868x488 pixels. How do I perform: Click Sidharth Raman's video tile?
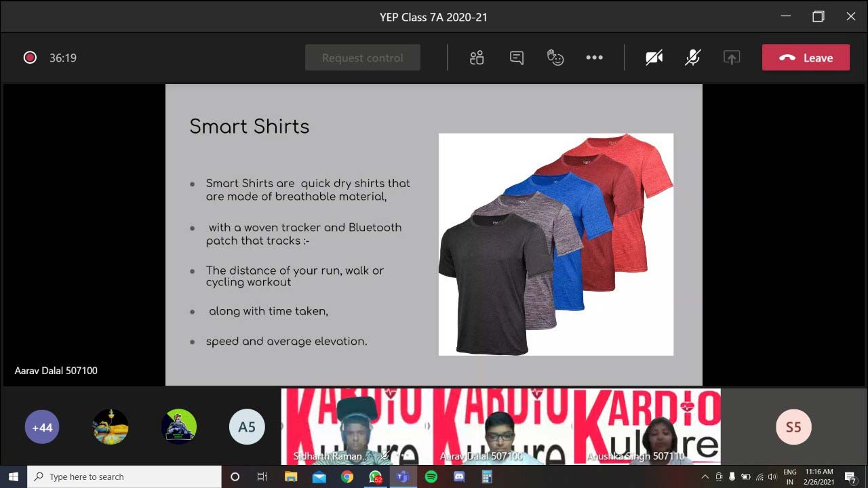point(354,427)
